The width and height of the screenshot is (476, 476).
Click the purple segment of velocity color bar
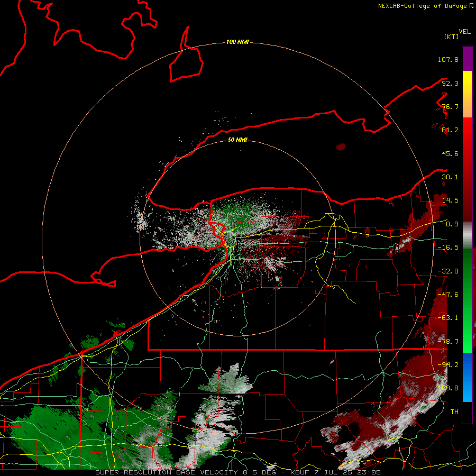467,59
